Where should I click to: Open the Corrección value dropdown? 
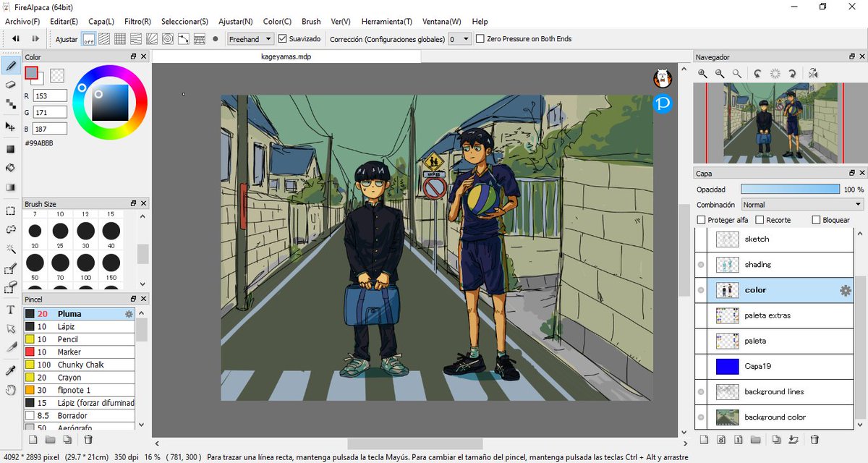[460, 39]
